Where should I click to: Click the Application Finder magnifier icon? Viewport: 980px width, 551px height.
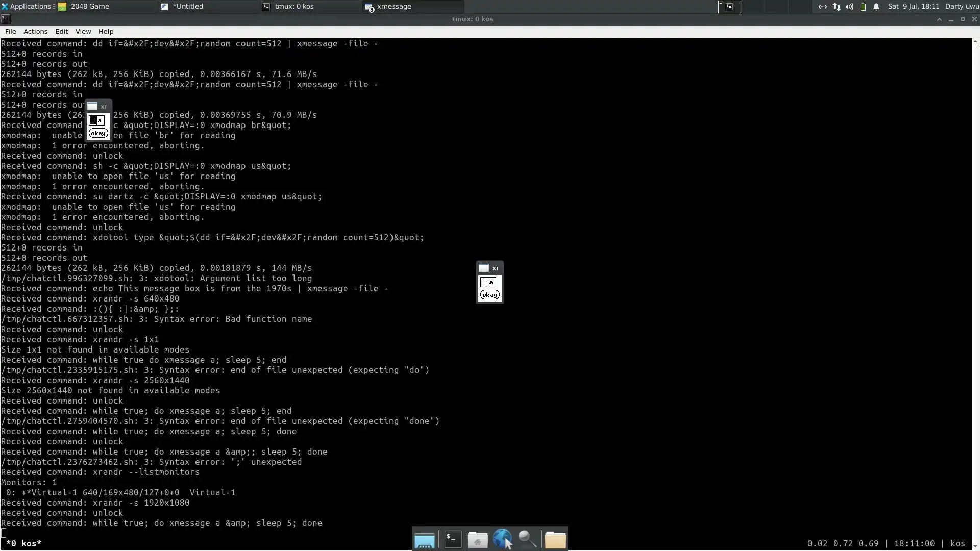pyautogui.click(x=527, y=539)
